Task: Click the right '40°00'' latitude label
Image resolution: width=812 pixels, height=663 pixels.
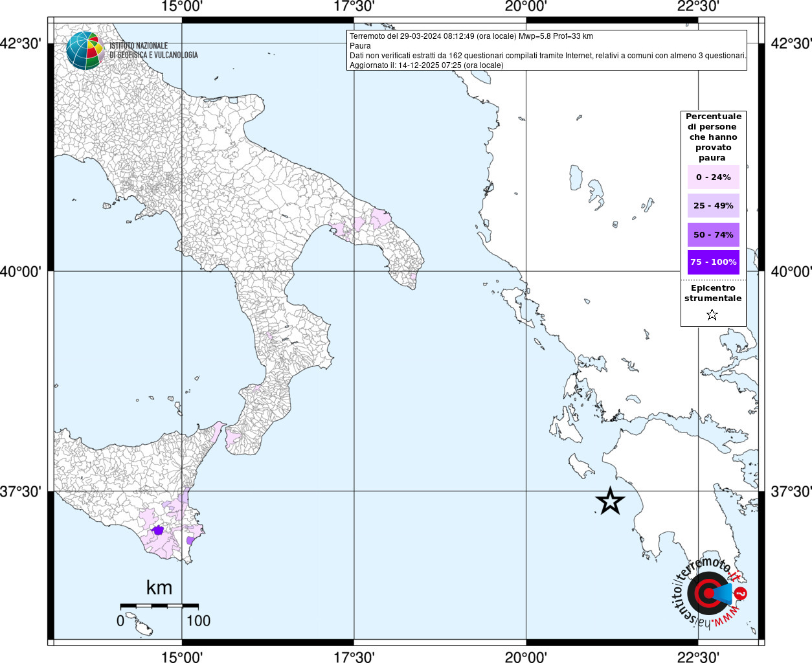Action: pyautogui.click(x=791, y=271)
